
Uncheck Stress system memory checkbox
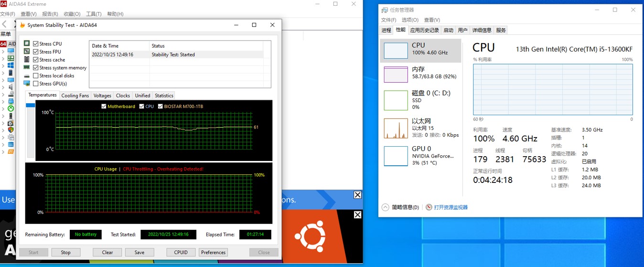[36, 68]
